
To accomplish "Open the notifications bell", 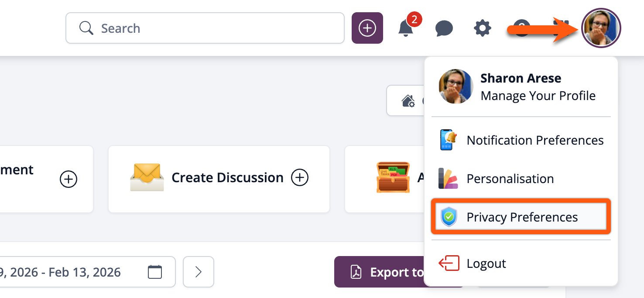I will [406, 28].
